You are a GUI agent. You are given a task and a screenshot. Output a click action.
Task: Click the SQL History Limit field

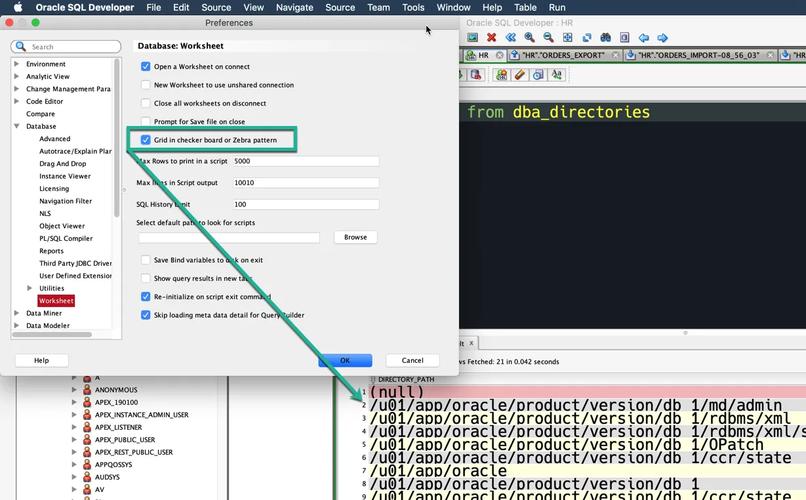(x=306, y=204)
